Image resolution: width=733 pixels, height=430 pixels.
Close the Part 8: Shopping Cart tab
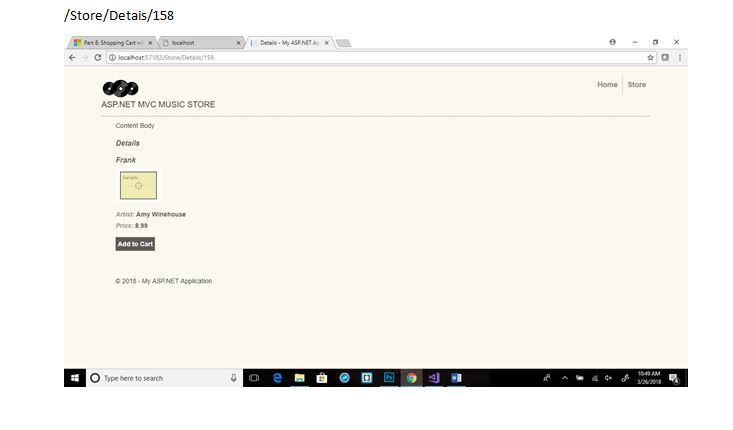pos(150,43)
